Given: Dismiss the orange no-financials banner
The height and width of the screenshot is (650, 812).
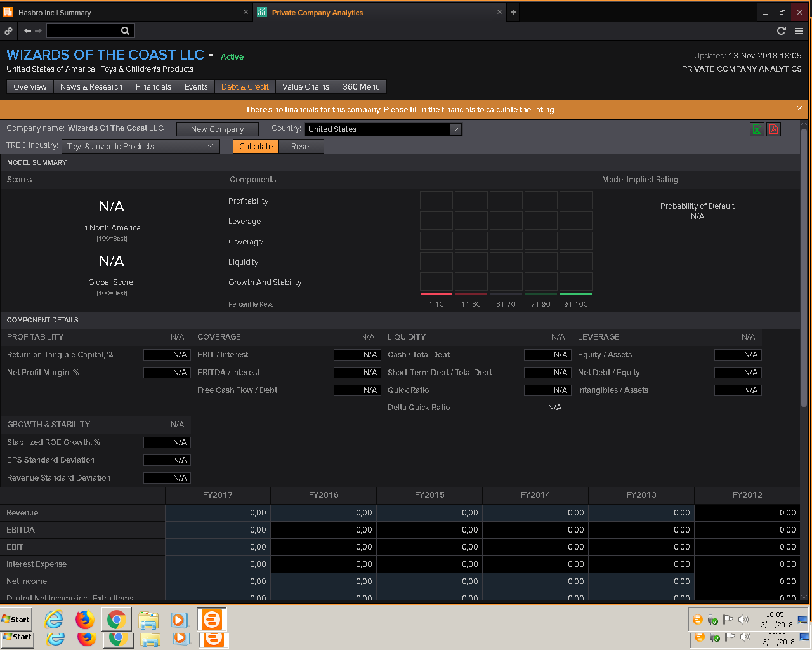Looking at the screenshot, I should pyautogui.click(x=799, y=109).
